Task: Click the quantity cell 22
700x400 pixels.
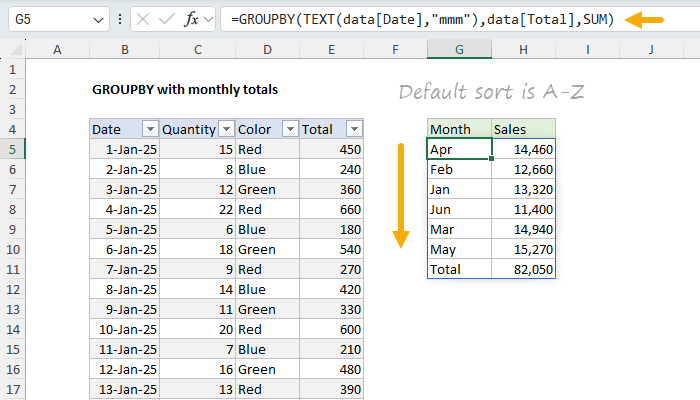Action: (198, 209)
